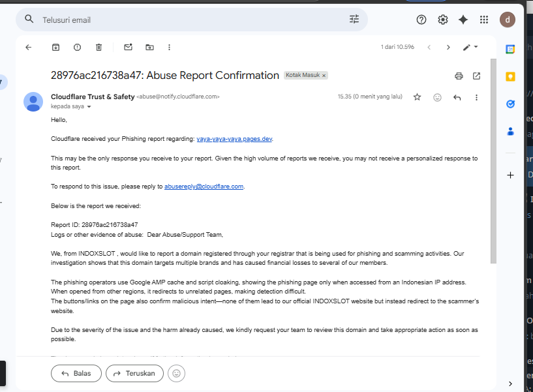533x392 pixels.
Task: Open Gemini sparkle assistant
Action: (463, 20)
